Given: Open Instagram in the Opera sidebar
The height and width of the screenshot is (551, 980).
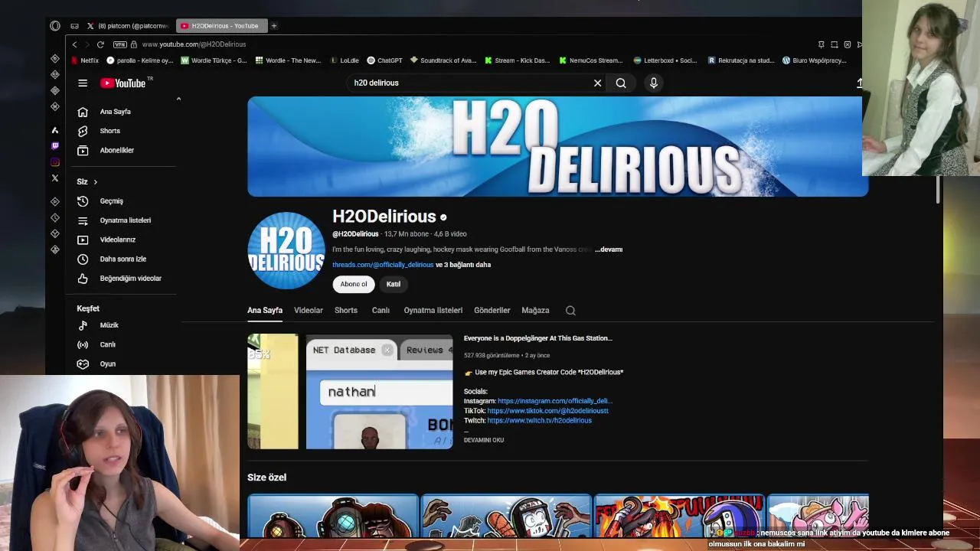Looking at the screenshot, I should (x=55, y=161).
